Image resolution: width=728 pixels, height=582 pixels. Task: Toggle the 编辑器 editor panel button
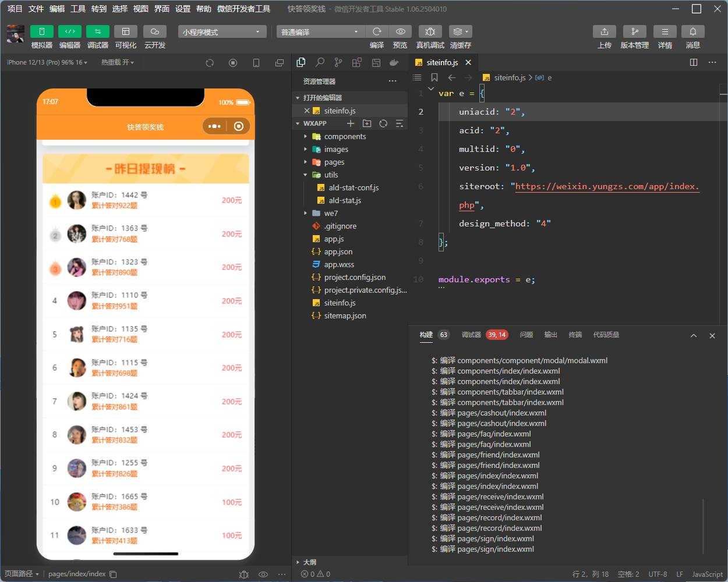pyautogui.click(x=70, y=31)
